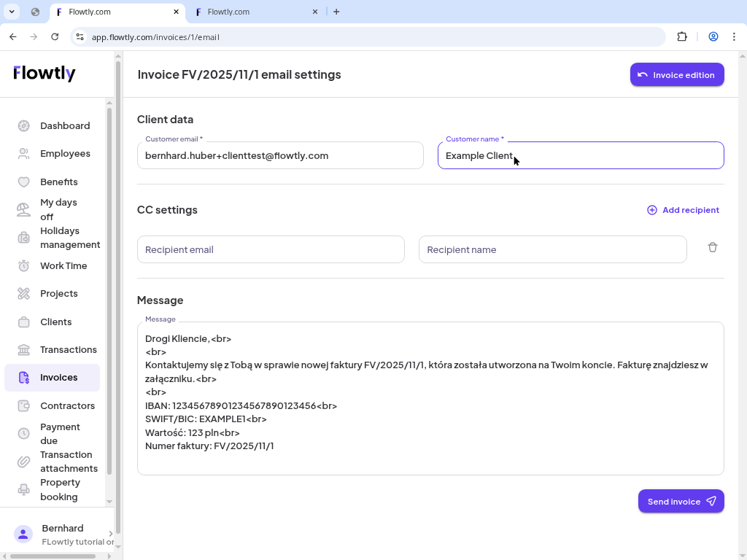This screenshot has width=747, height=560.
Task: Switch to the second Flowtly.com browser tab
Action: pos(252,12)
